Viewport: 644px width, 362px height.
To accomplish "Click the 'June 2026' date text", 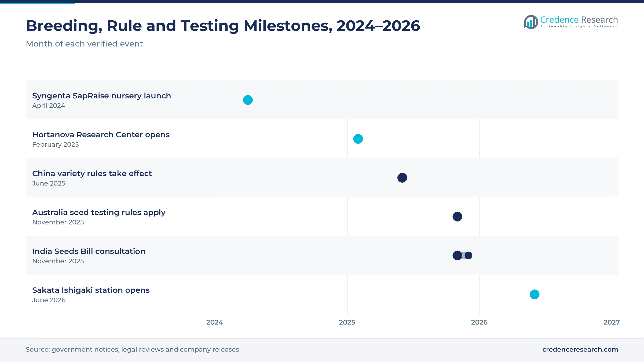I will coord(49,300).
